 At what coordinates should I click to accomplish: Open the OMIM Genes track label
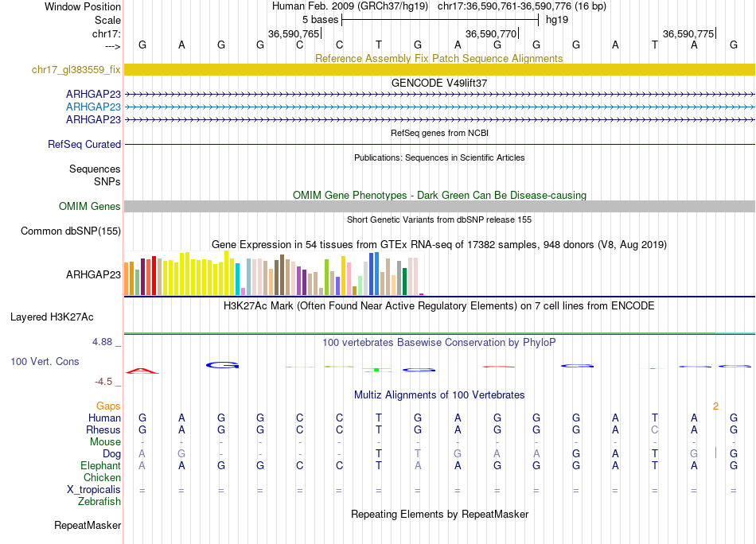pyautogui.click(x=90, y=206)
